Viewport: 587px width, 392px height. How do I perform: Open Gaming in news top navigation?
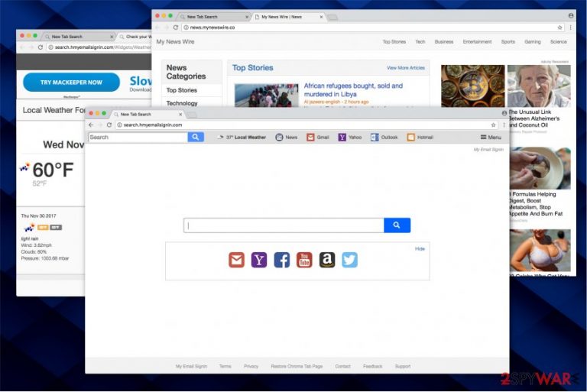click(532, 41)
